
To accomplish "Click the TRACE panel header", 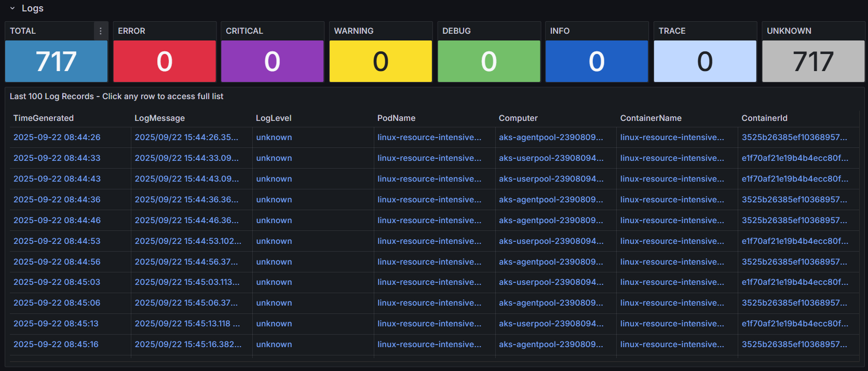I will [672, 31].
